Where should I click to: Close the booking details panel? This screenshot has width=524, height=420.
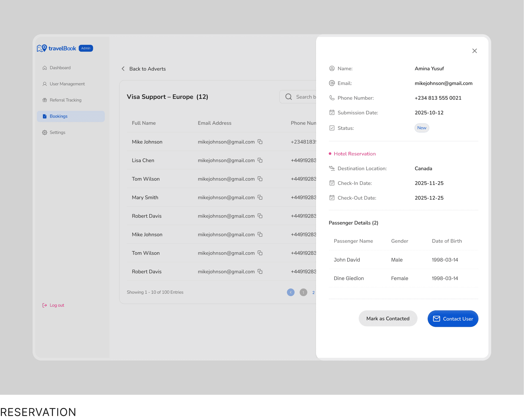pos(474,51)
